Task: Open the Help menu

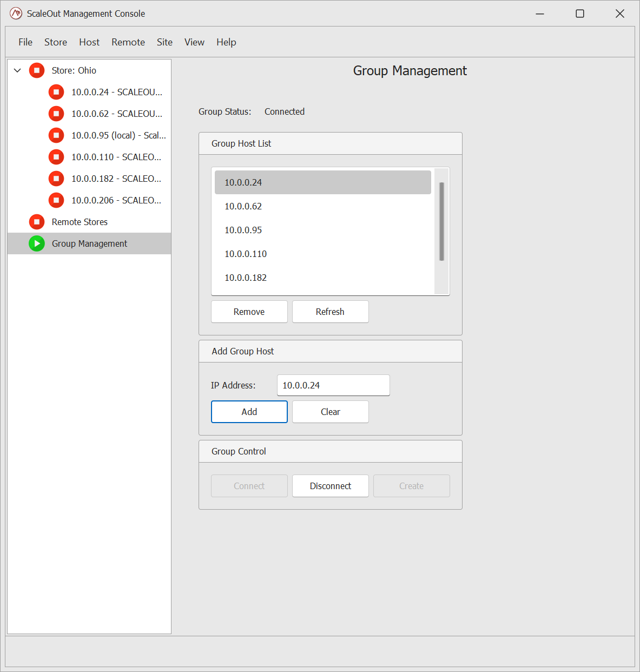Action: pyautogui.click(x=226, y=42)
